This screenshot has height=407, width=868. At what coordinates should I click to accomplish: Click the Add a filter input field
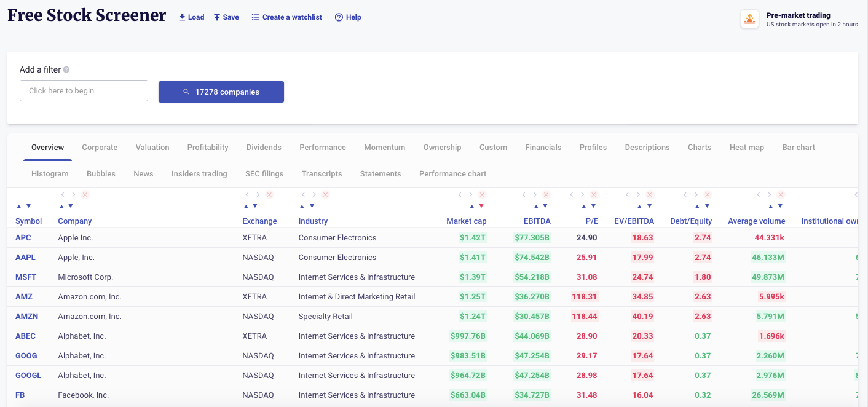coord(84,90)
